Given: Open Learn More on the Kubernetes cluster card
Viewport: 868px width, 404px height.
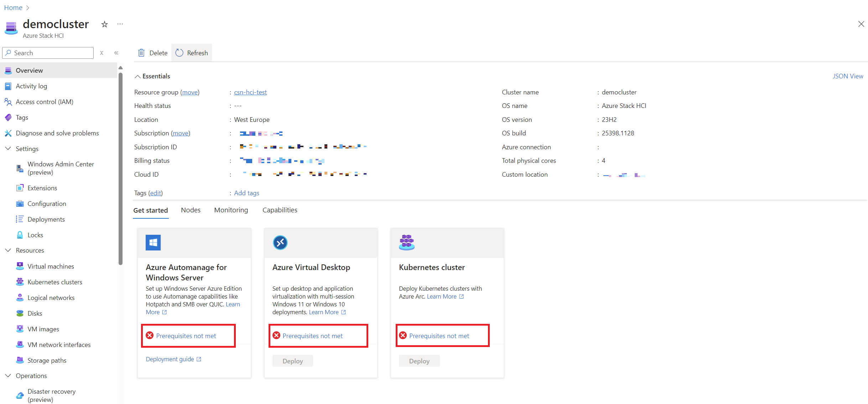Looking at the screenshot, I should [x=445, y=296].
